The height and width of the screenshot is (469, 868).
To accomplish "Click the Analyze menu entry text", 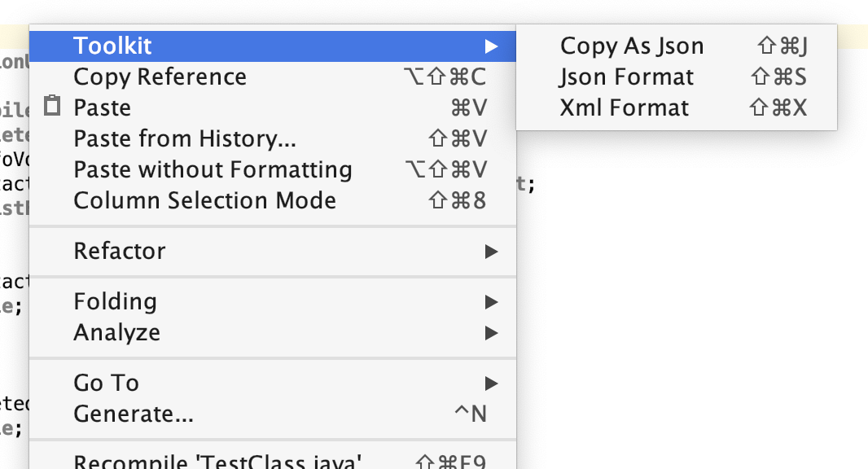I will 116,332.
